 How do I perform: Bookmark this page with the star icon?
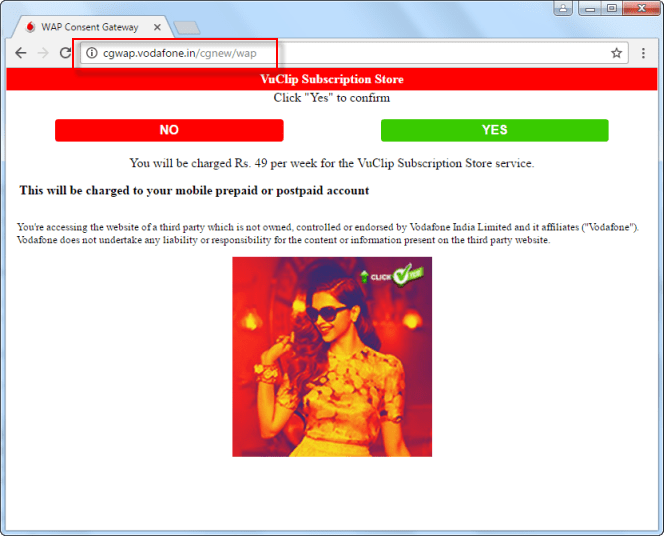(616, 53)
